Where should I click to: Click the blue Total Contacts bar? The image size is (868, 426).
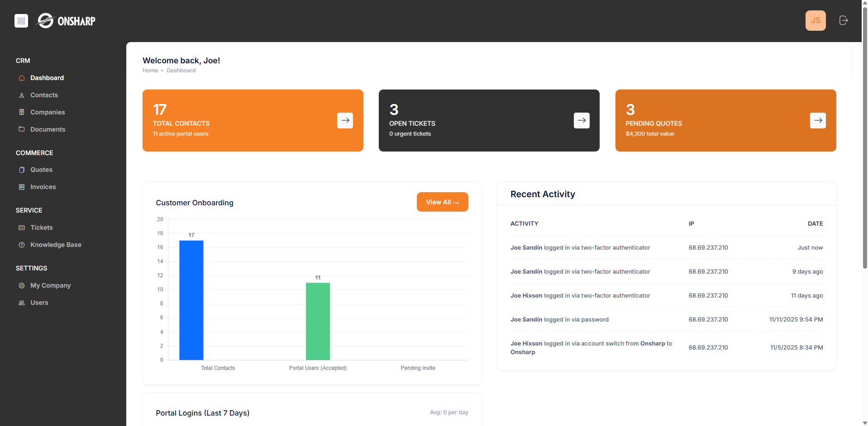[191, 300]
